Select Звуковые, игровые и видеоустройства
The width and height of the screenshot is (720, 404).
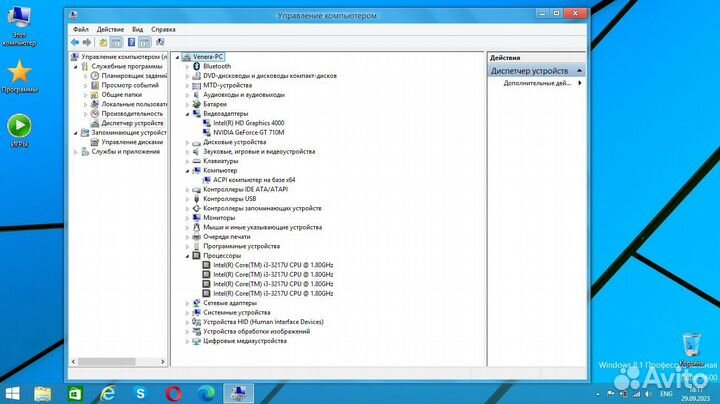259,152
